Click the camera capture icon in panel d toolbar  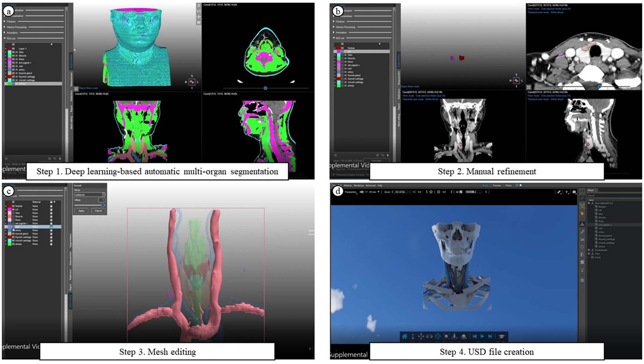pos(574,192)
